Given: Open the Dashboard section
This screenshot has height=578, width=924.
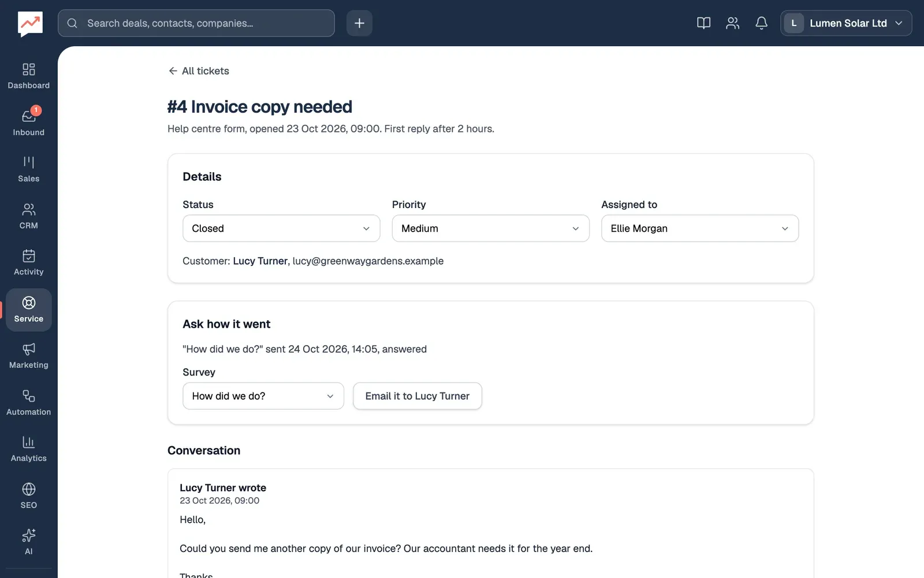Looking at the screenshot, I should pyautogui.click(x=29, y=77).
